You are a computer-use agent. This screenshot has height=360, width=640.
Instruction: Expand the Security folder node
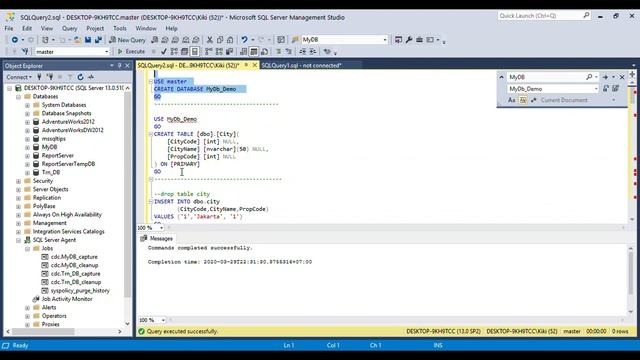(18, 181)
